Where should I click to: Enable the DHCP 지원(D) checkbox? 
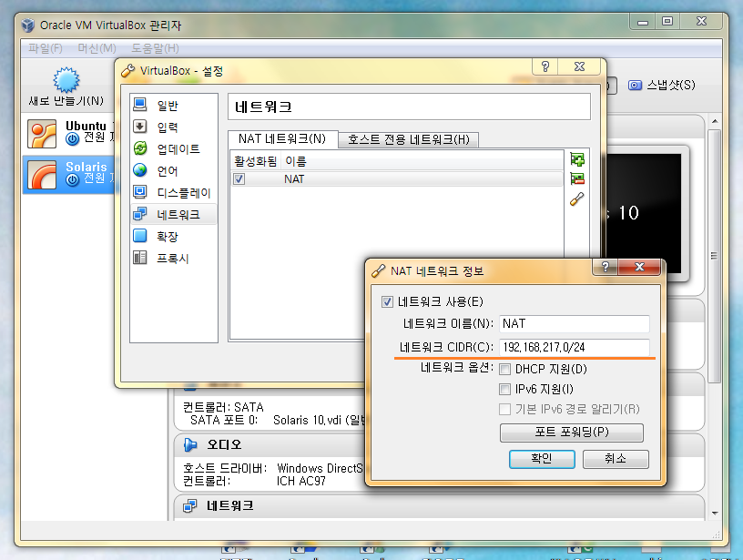click(505, 369)
